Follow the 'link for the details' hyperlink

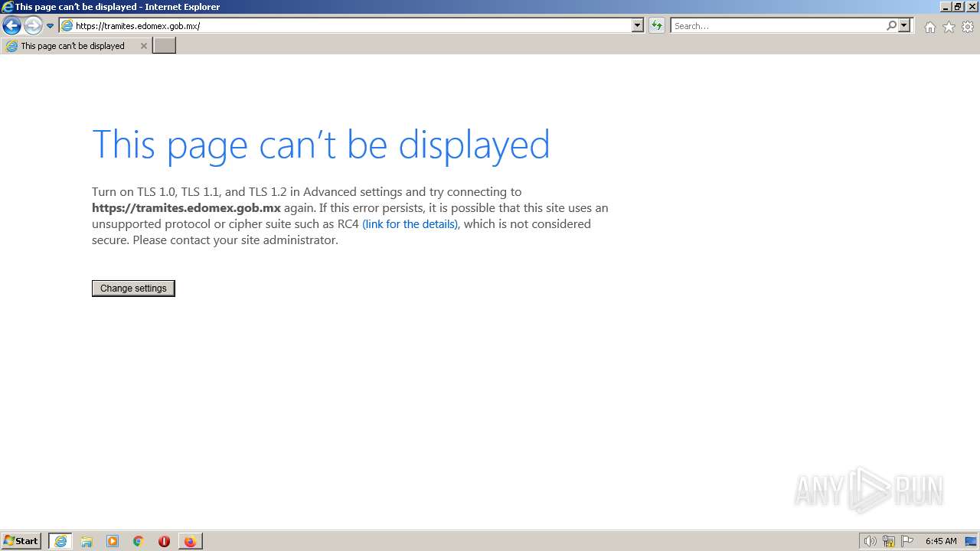pyautogui.click(x=410, y=224)
